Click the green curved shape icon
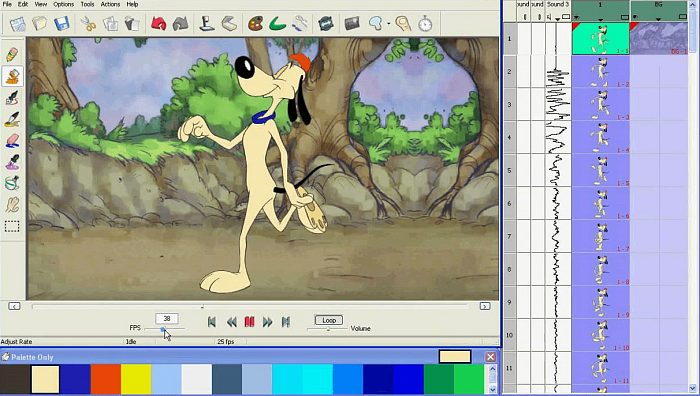This screenshot has width=700, height=396. (277, 24)
